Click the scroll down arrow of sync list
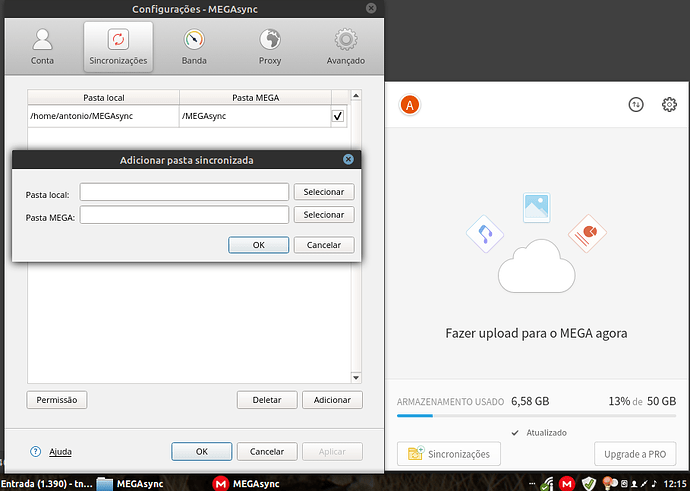 (x=356, y=377)
